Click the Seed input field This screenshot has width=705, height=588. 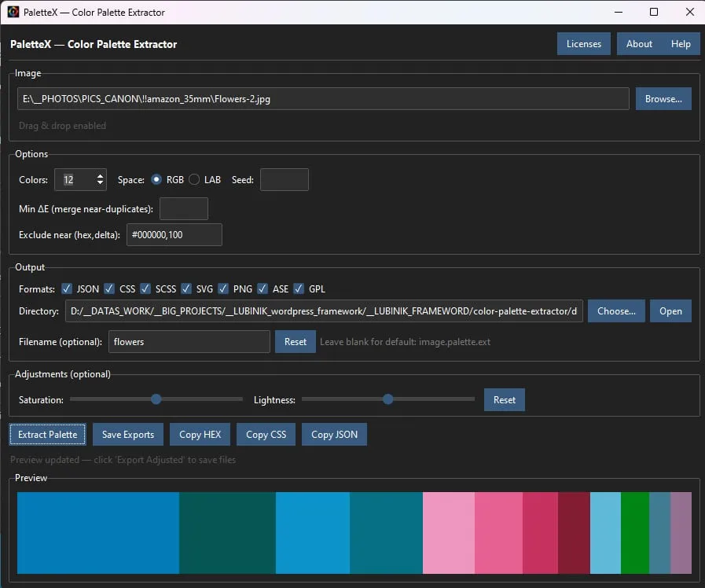[284, 180]
